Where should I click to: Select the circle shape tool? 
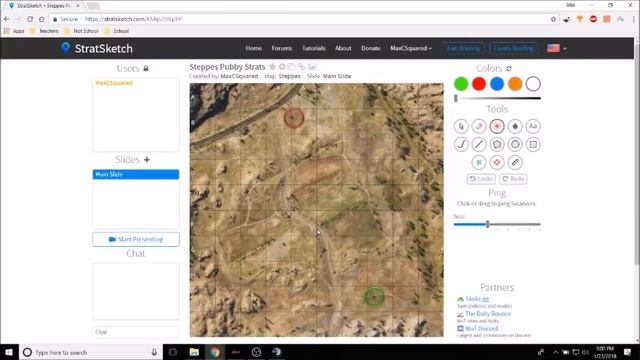pyautogui.click(x=515, y=144)
